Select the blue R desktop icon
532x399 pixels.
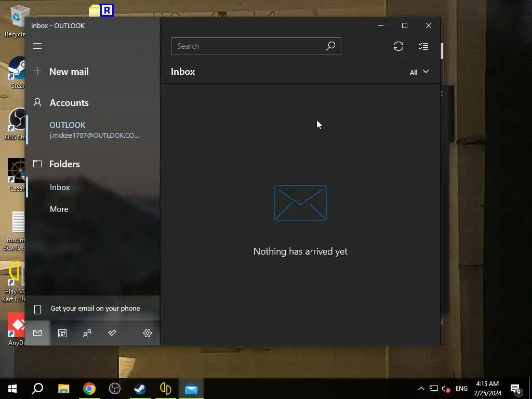coord(107,10)
